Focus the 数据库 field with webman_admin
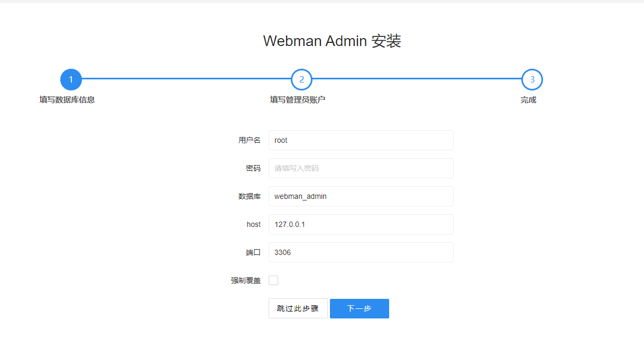This screenshot has height=338, width=644. tap(361, 196)
